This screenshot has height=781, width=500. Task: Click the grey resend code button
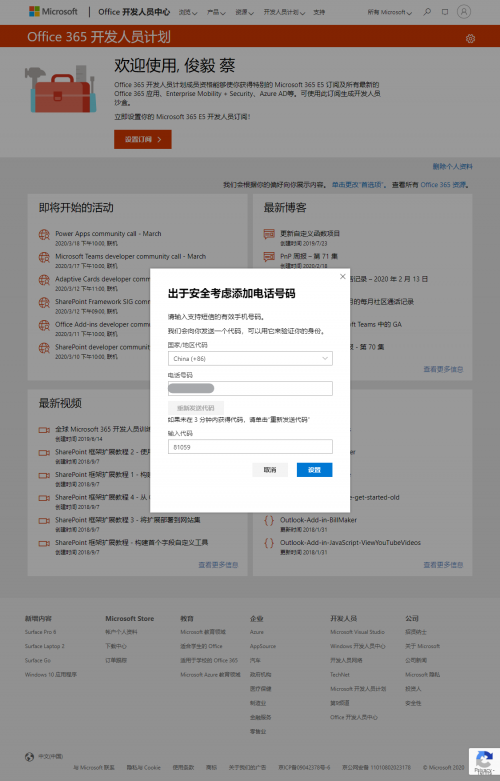196,407
